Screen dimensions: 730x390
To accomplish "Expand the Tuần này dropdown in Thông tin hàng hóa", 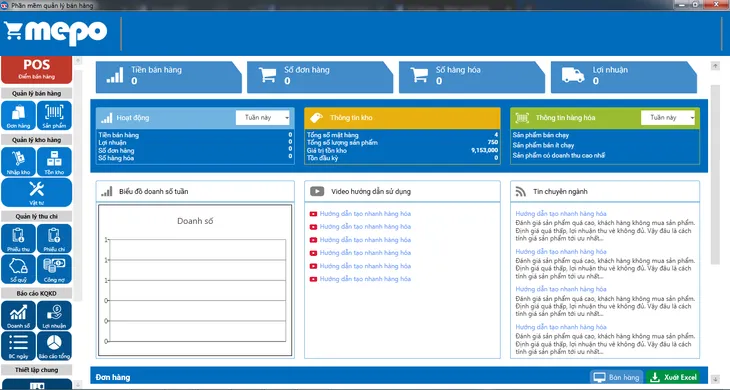I will [x=668, y=118].
